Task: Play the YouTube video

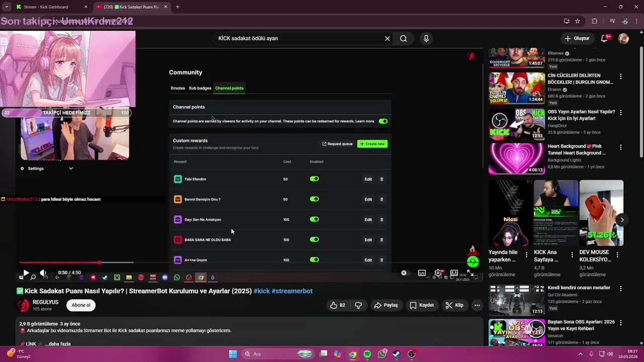Action: click(x=26, y=273)
